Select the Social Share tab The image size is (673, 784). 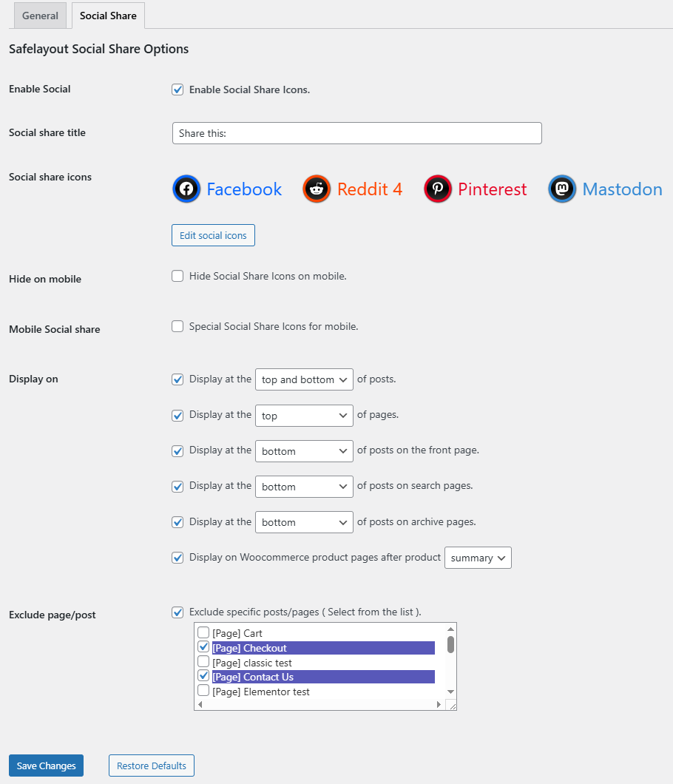tap(108, 16)
